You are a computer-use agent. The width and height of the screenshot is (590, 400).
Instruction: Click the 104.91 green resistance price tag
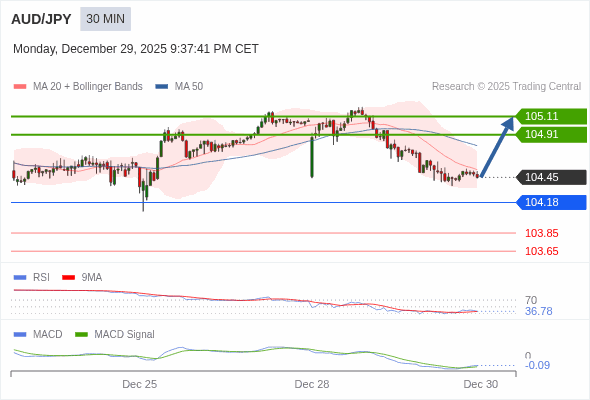(551, 134)
